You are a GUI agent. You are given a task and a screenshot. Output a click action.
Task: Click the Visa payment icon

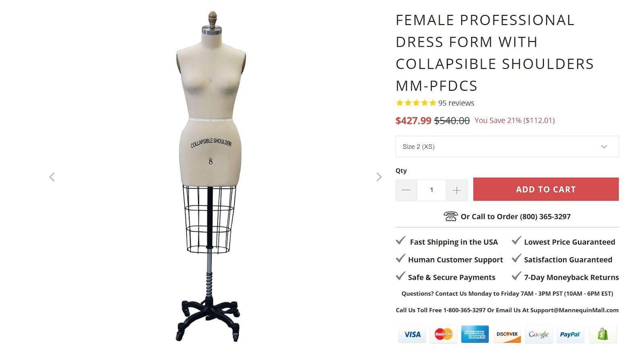click(x=412, y=334)
